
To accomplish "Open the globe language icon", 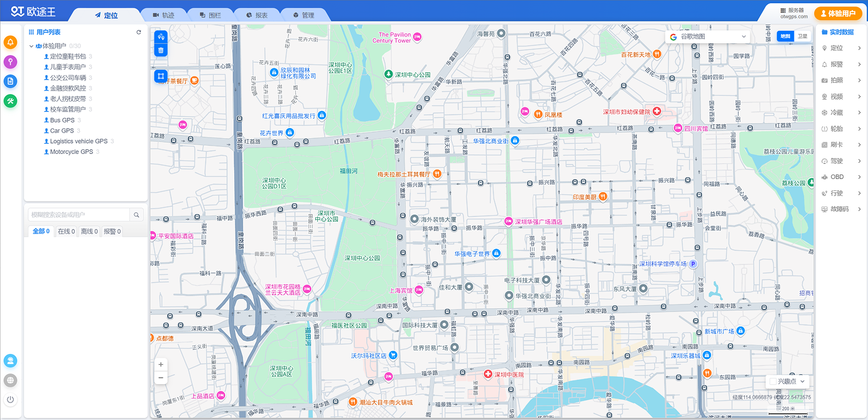I will 11,380.
